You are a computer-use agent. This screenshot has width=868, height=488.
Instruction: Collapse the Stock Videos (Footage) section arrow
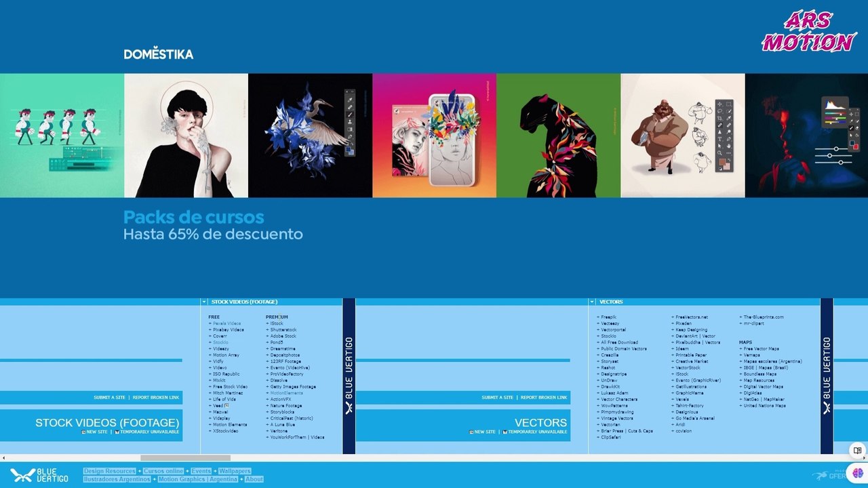(204, 302)
